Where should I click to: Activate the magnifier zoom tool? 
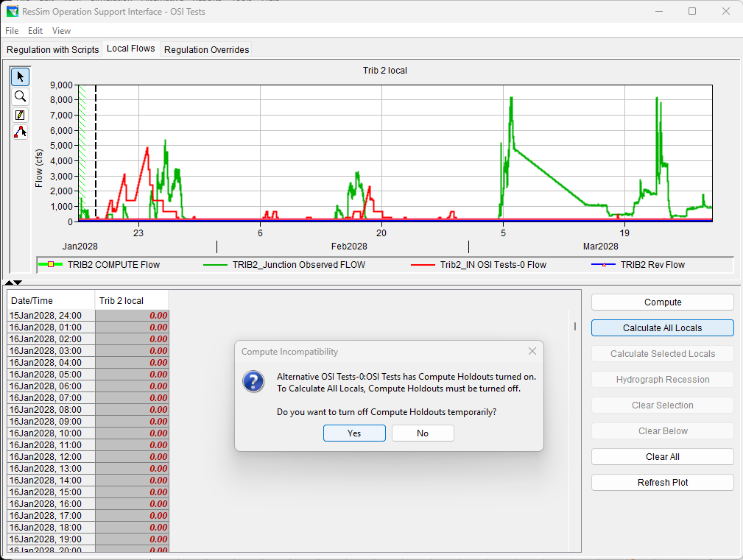click(20, 96)
